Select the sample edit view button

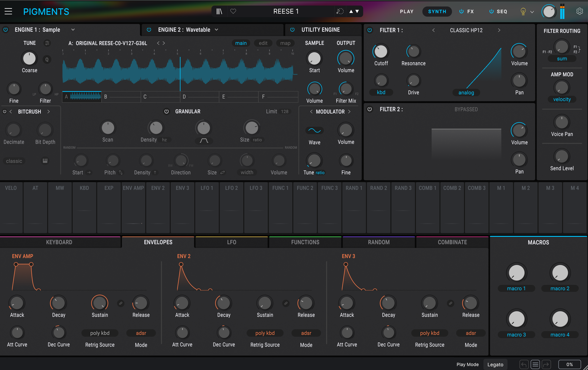click(263, 43)
